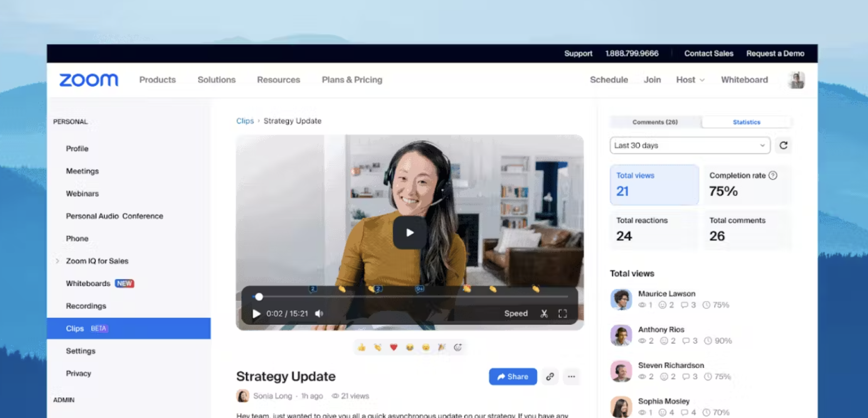Image resolution: width=868 pixels, height=418 pixels.
Task: React with surprised face emoji
Action: pyautogui.click(x=426, y=347)
